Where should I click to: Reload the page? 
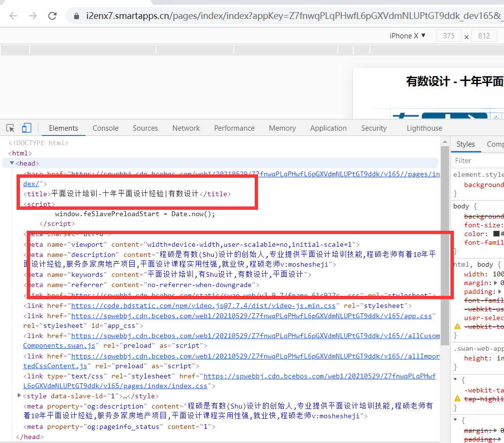pos(52,16)
